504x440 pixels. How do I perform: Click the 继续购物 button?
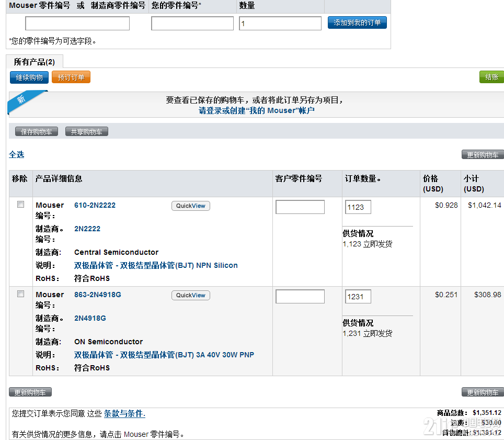(x=29, y=77)
